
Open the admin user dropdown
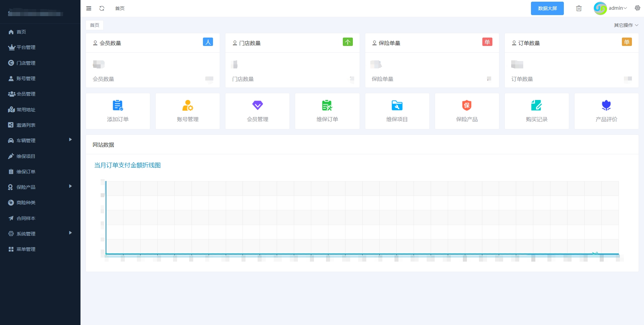pos(618,8)
